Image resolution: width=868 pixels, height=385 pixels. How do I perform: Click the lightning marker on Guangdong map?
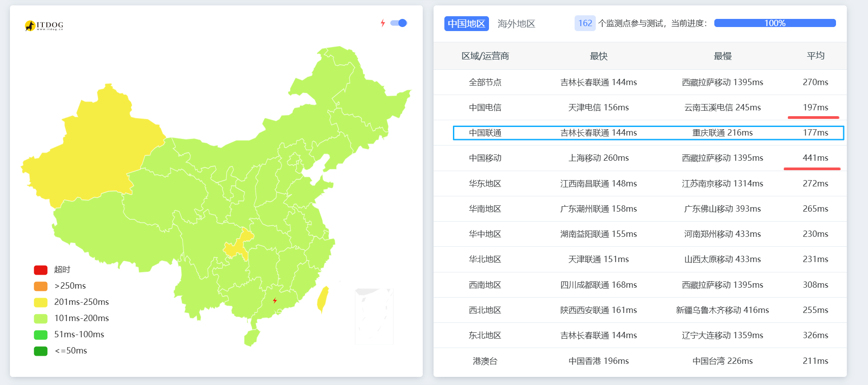click(275, 300)
